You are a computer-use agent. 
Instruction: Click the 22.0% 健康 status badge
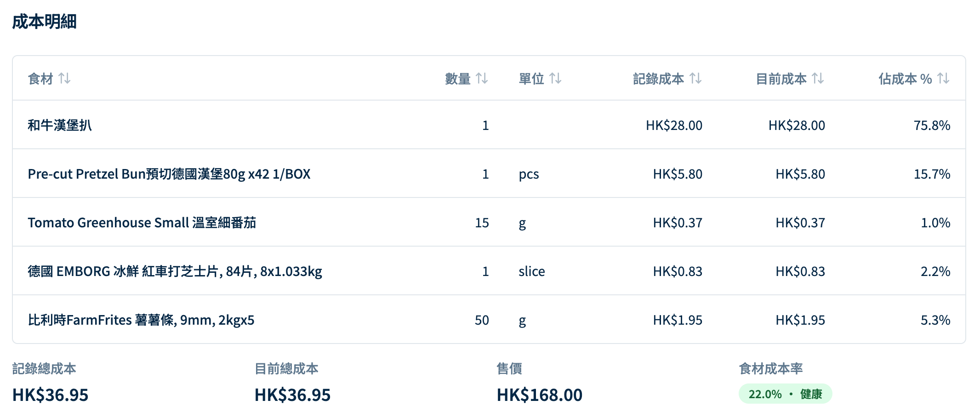(785, 394)
